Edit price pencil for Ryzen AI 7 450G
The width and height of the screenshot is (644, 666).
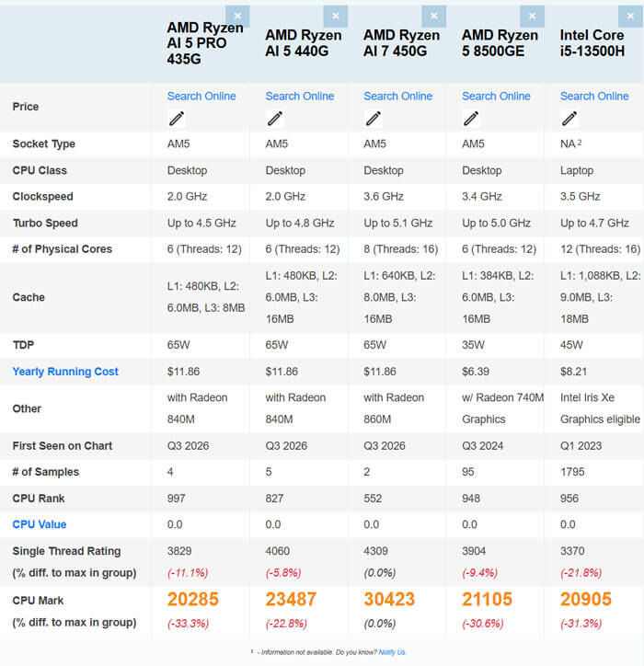(374, 119)
